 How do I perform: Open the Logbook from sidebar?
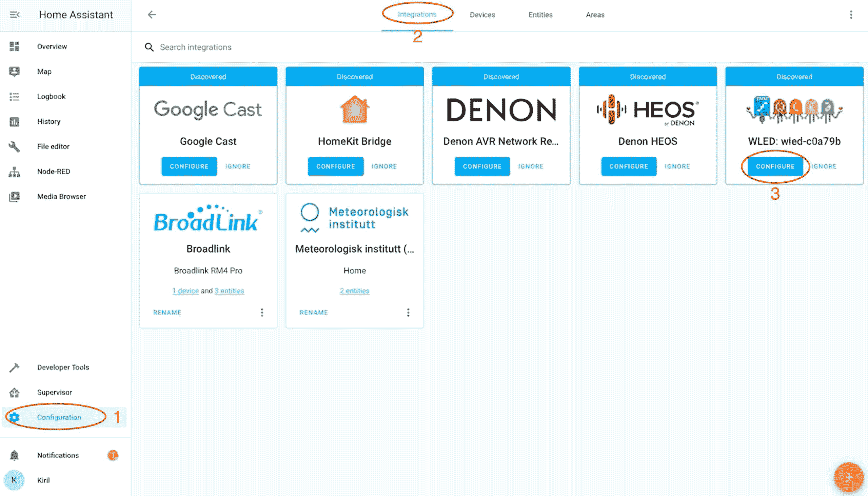pyautogui.click(x=51, y=96)
